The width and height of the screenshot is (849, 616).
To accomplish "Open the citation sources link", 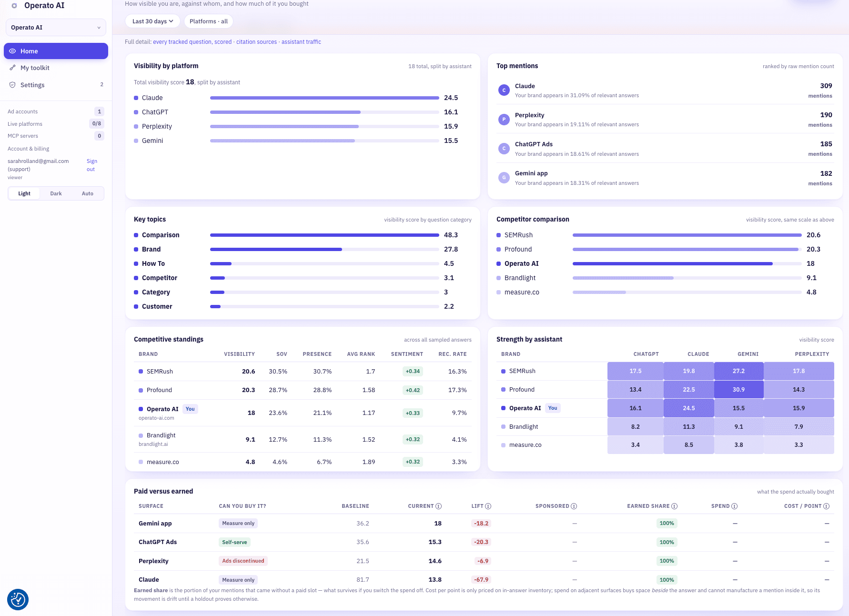I will (256, 42).
